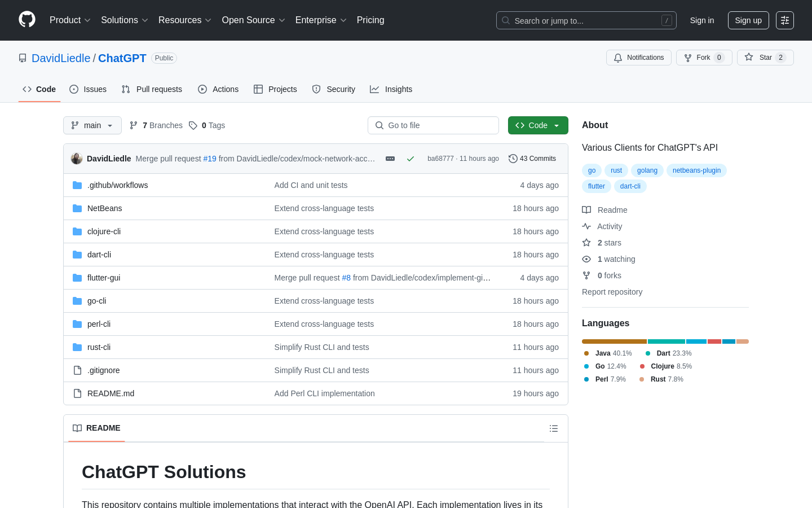Click the netbeans-plugin topic tag

tap(696, 170)
